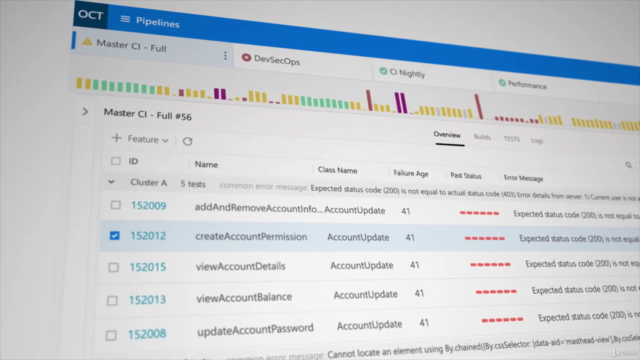640x360 pixels.
Task: Sort by the Error Message column header
Action: point(523,178)
